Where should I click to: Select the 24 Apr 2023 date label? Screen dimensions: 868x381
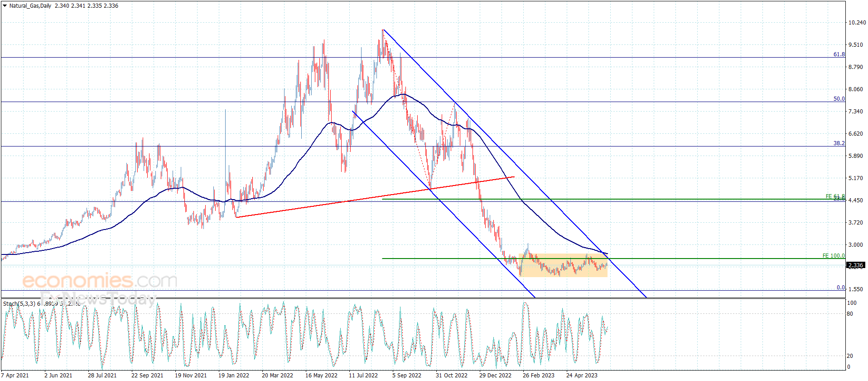pyautogui.click(x=582, y=375)
